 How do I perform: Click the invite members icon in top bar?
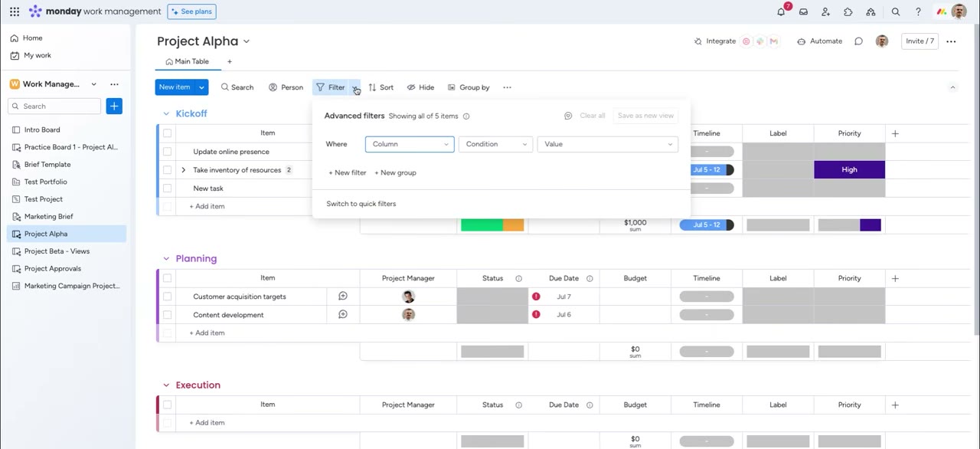coord(825,11)
